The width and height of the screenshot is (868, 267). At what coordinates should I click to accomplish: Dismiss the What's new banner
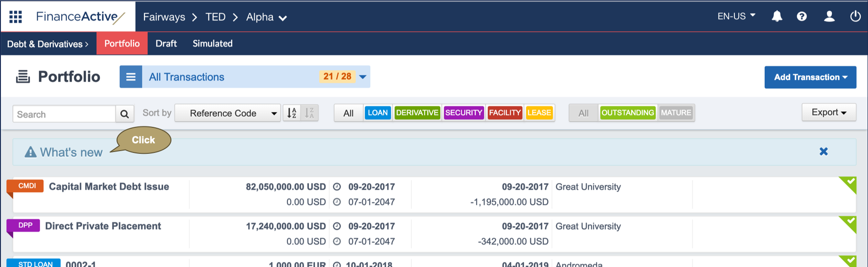(824, 152)
